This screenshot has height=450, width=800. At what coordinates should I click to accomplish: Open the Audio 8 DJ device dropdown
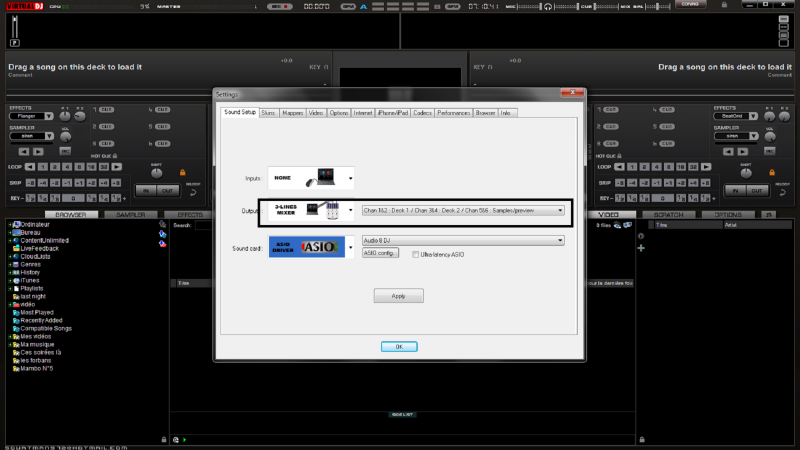coord(463,240)
